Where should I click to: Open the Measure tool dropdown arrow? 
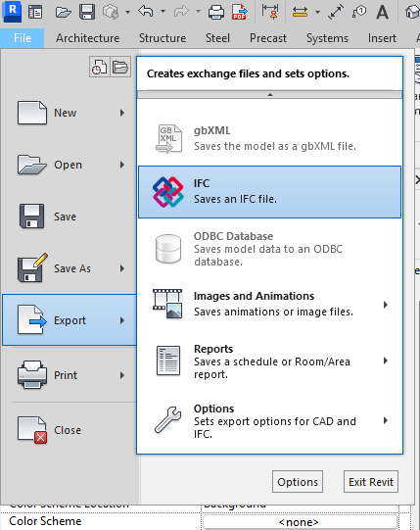coord(317,12)
